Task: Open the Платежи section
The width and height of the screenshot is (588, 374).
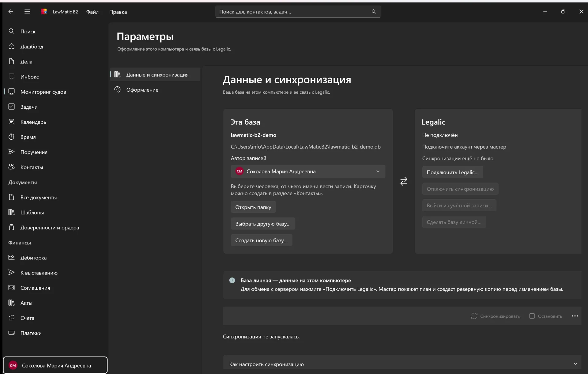Action: [55, 333]
